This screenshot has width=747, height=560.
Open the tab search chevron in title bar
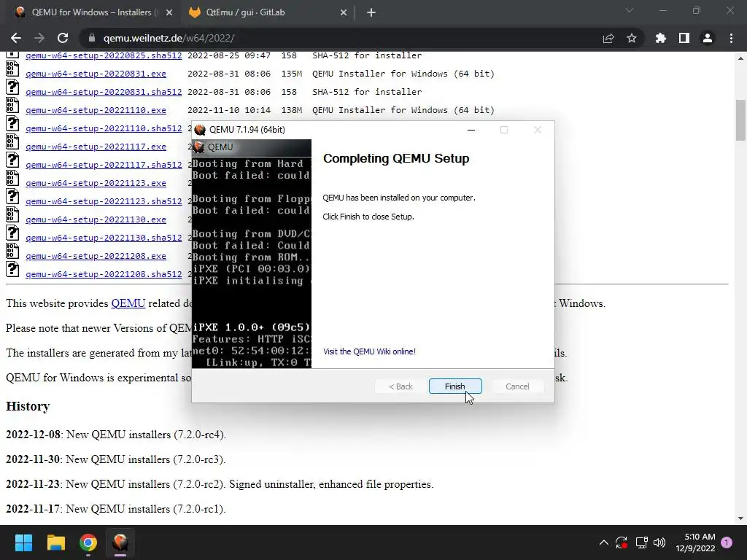coord(630,10)
